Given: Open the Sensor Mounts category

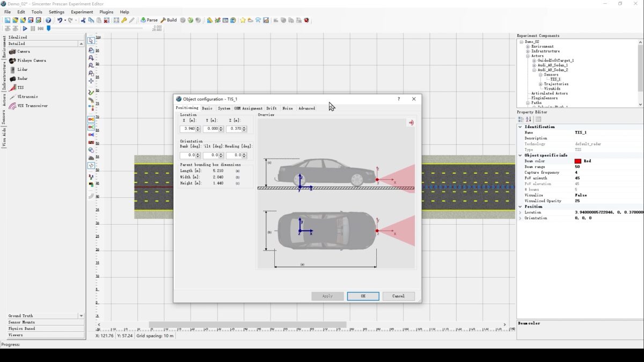Looking at the screenshot, I should [x=46, y=322].
